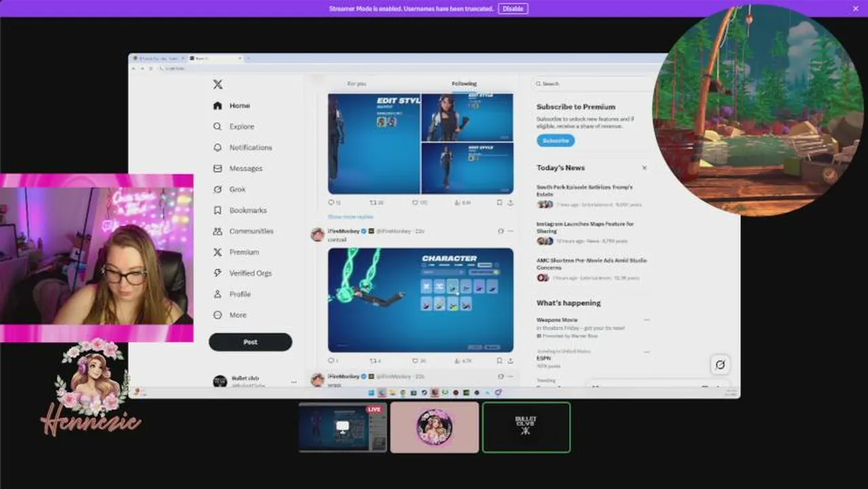The height and width of the screenshot is (489, 868).
Task: Open Instagram Launches Maps Feature story
Action: (x=591, y=232)
